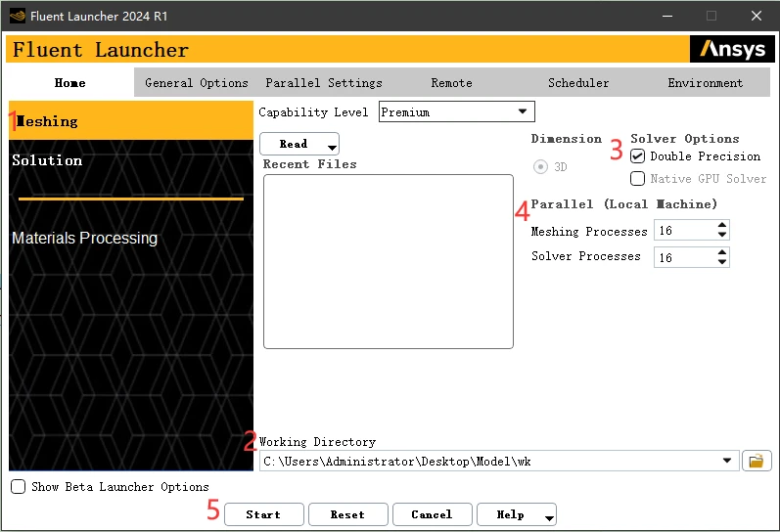
Task: Increase Solver Processes with up arrow
Action: [722, 252]
